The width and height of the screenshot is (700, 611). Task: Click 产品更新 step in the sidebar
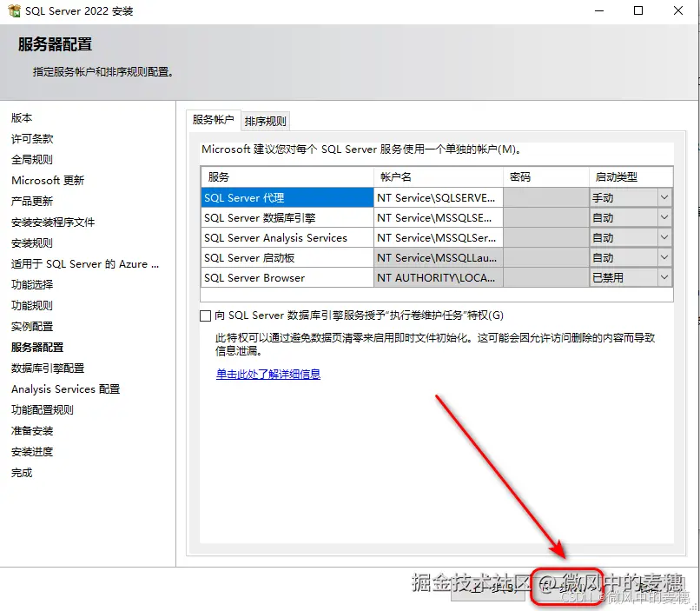pos(32,202)
